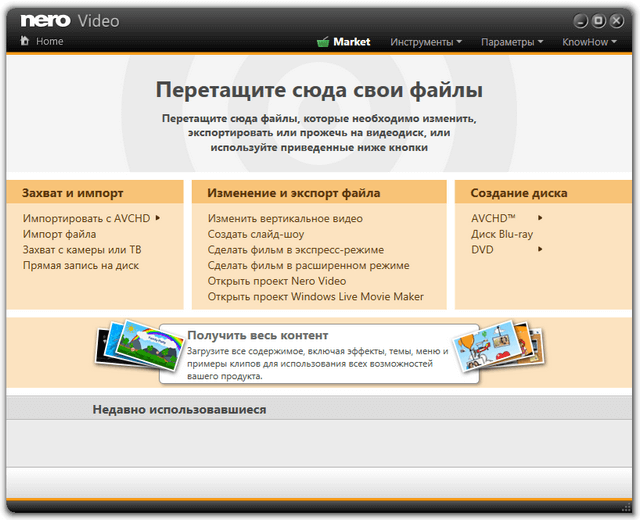640x520 pixels.
Task: Open the Параметры dropdown menu
Action: (x=512, y=42)
